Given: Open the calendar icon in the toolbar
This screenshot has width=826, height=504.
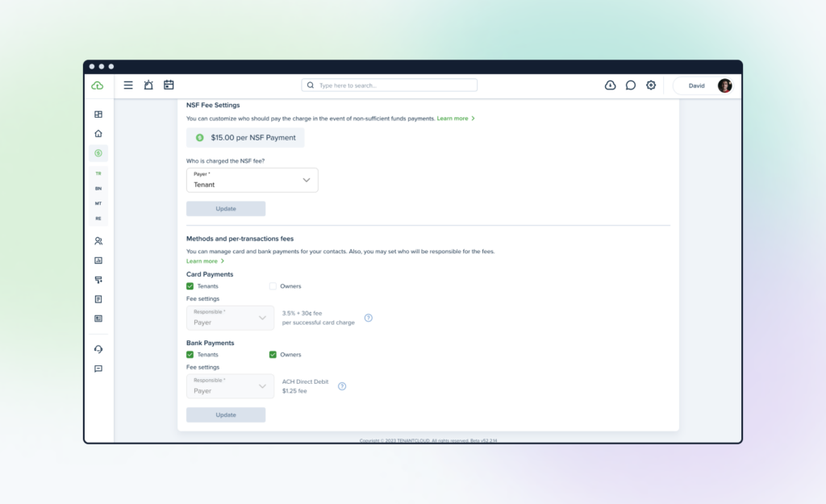Looking at the screenshot, I should click(x=169, y=85).
